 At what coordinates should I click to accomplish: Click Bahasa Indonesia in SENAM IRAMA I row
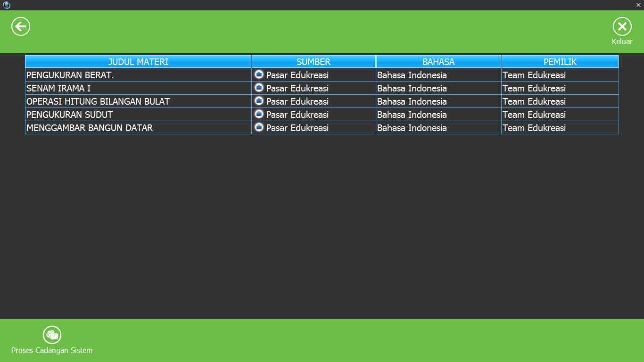[412, 88]
